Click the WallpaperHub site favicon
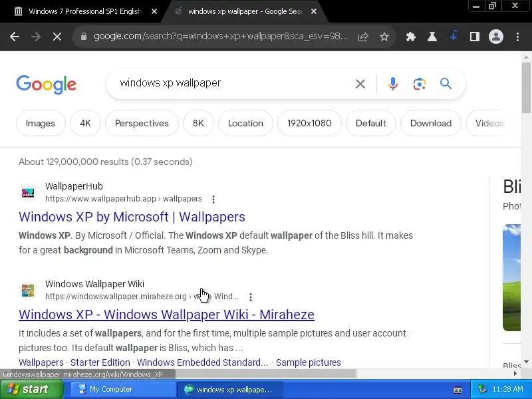The height and width of the screenshot is (399, 532). [x=28, y=192]
